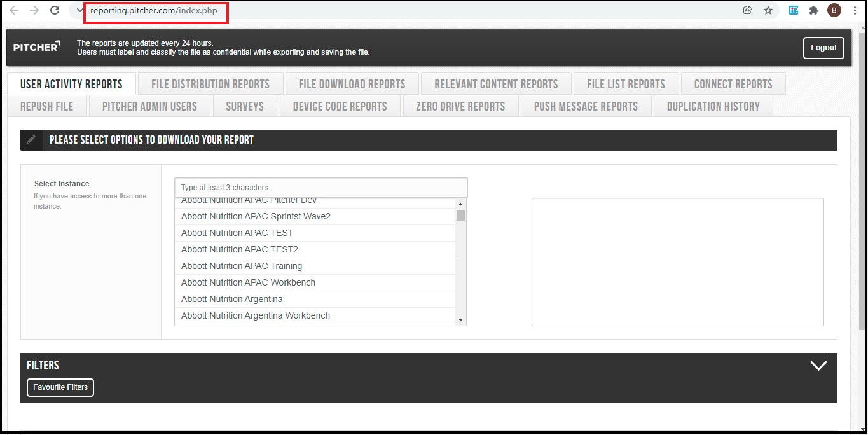The height and width of the screenshot is (435, 868).
Task: Bookmark page with the star icon
Action: [x=768, y=10]
